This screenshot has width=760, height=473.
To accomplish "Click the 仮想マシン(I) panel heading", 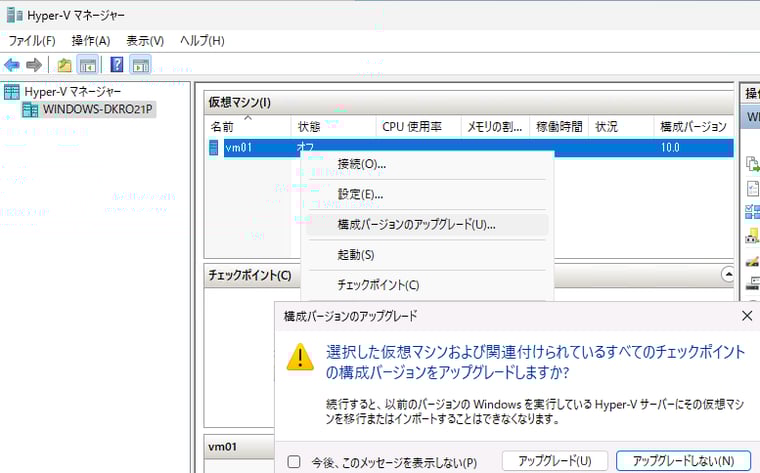I will pyautogui.click(x=239, y=102).
